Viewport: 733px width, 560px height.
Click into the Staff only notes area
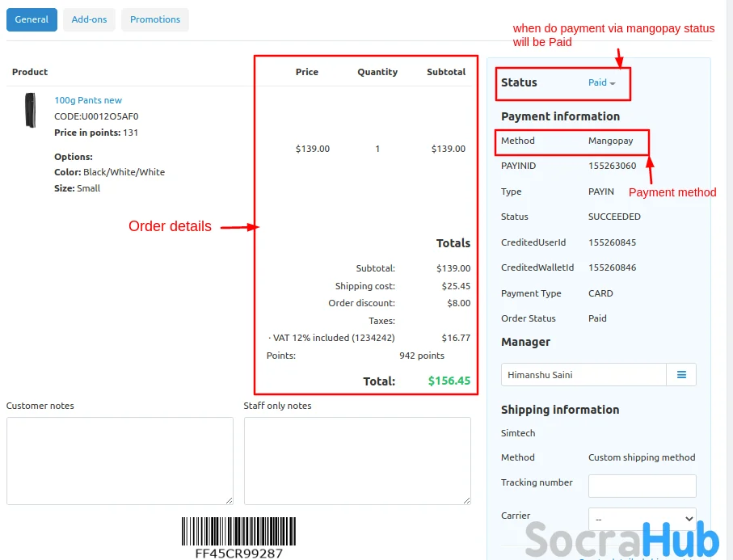[357, 461]
